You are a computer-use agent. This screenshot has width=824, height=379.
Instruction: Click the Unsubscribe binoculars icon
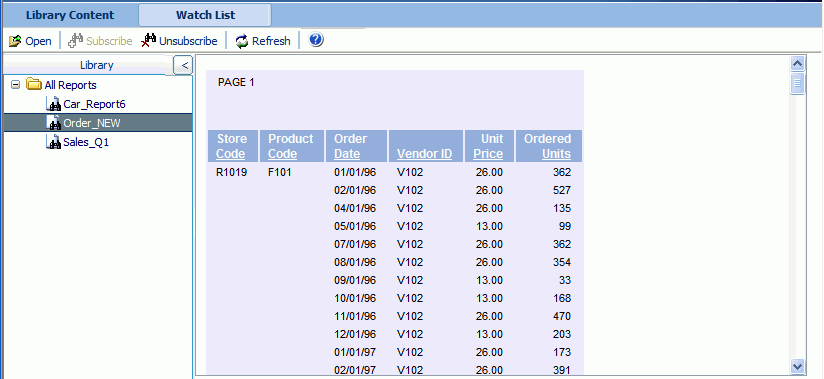(149, 40)
